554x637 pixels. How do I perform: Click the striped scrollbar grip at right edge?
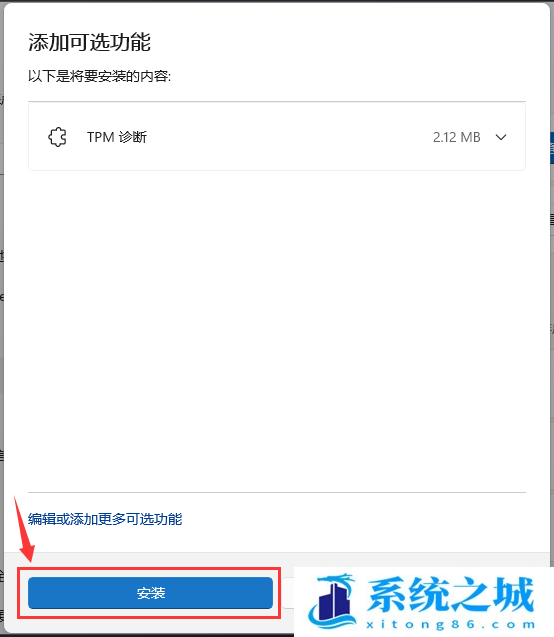(552, 220)
